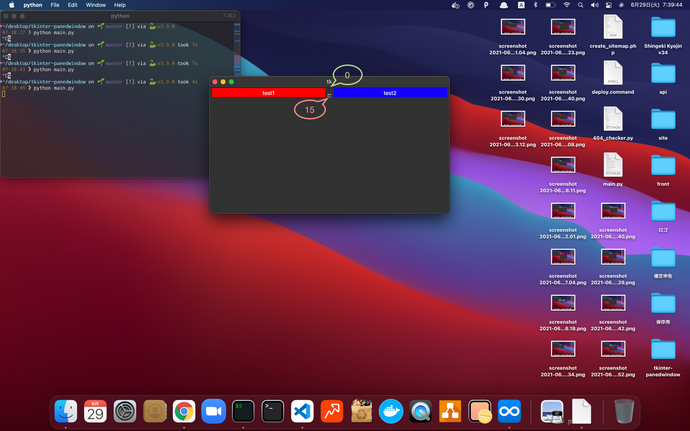This screenshot has height=431, width=690.
Task: Open Spotlight search from menu bar
Action: coord(580,5)
